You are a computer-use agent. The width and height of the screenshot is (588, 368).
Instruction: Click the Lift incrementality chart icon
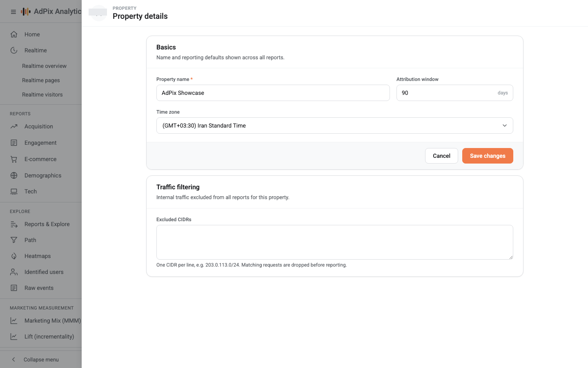[x=14, y=337]
